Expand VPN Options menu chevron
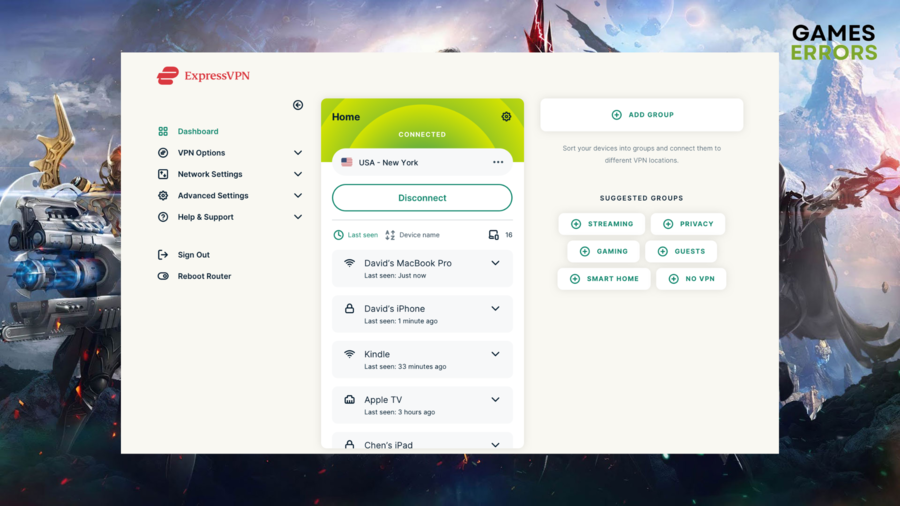This screenshot has height=506, width=900. click(298, 153)
